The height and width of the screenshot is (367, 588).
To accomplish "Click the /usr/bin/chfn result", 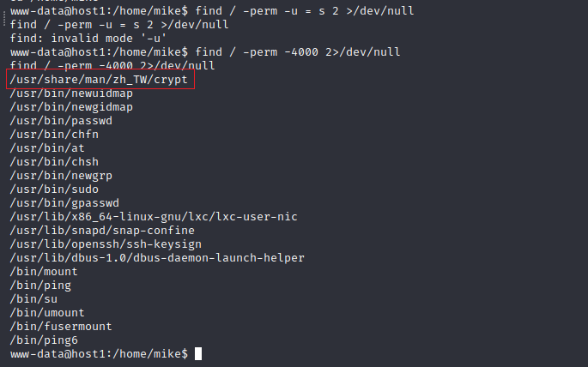I will tap(55, 135).
